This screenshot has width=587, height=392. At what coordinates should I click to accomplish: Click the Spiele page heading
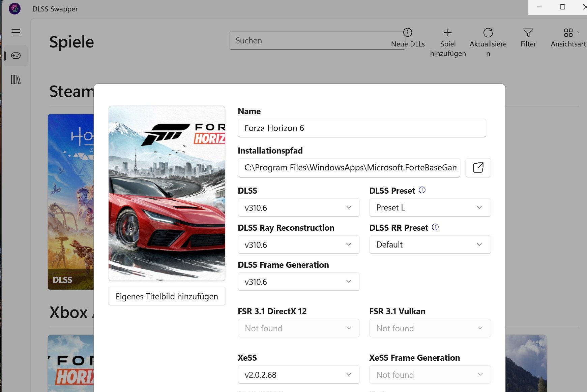[71, 42]
